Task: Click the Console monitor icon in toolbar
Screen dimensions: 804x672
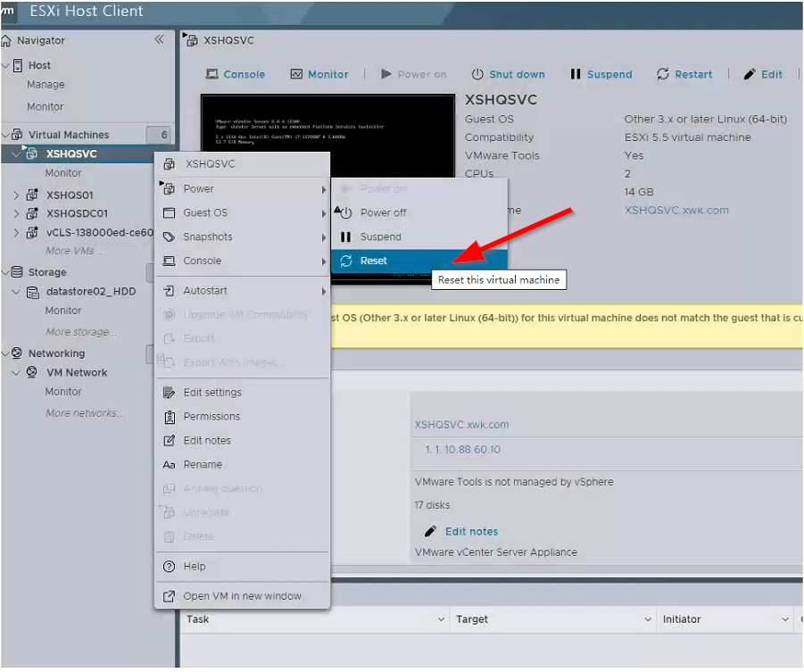Action: (x=211, y=74)
